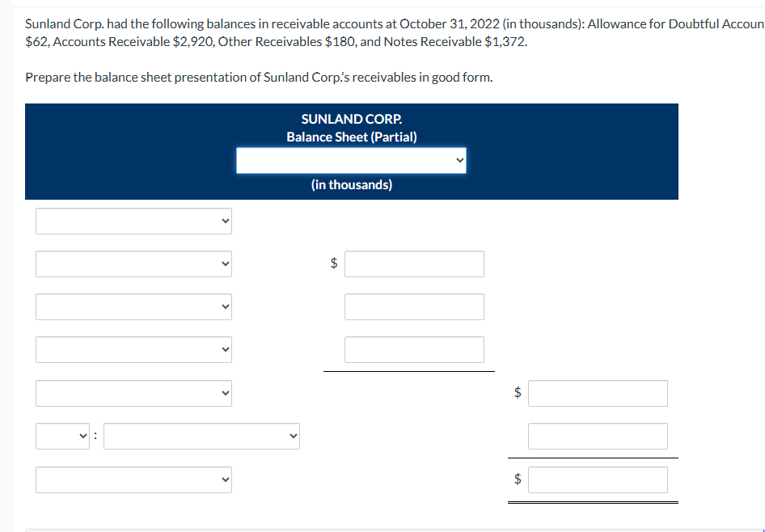The width and height of the screenshot is (765, 532).
Task: Click the dollar sign beside the top amount field
Action: (x=332, y=264)
